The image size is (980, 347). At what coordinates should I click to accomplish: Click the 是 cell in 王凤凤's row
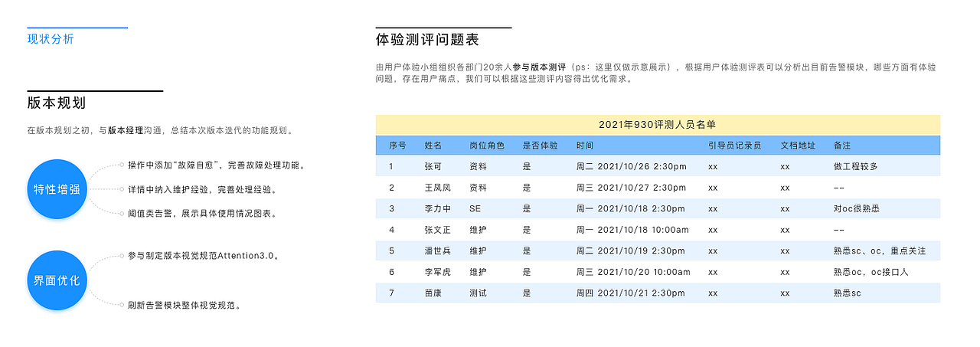tap(527, 187)
